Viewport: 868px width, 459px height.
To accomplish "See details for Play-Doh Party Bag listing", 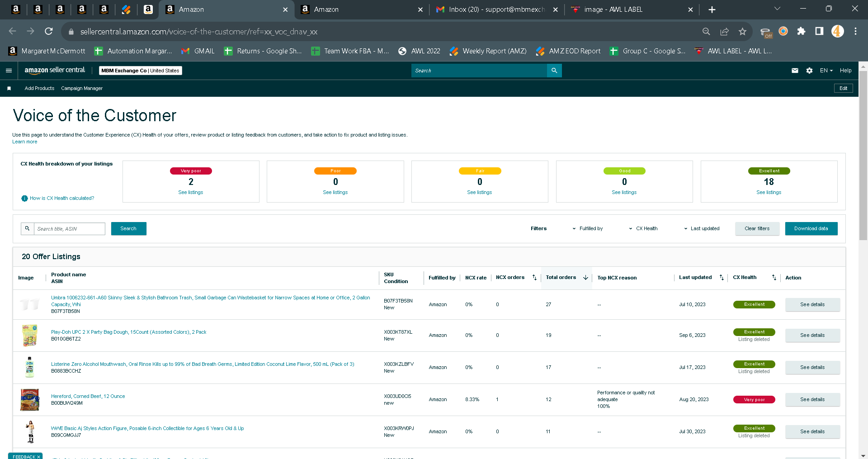I will 812,336.
